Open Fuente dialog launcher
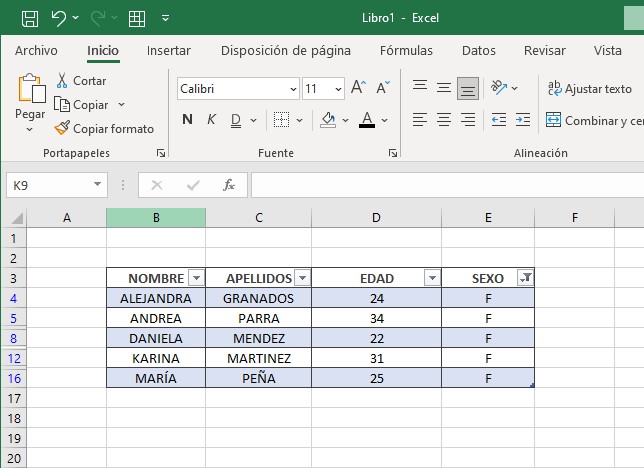The image size is (644, 468). tap(393, 153)
